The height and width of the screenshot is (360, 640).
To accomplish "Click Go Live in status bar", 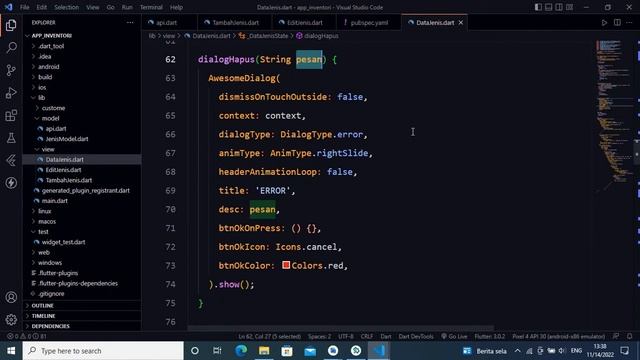I will pyautogui.click(x=454, y=337).
